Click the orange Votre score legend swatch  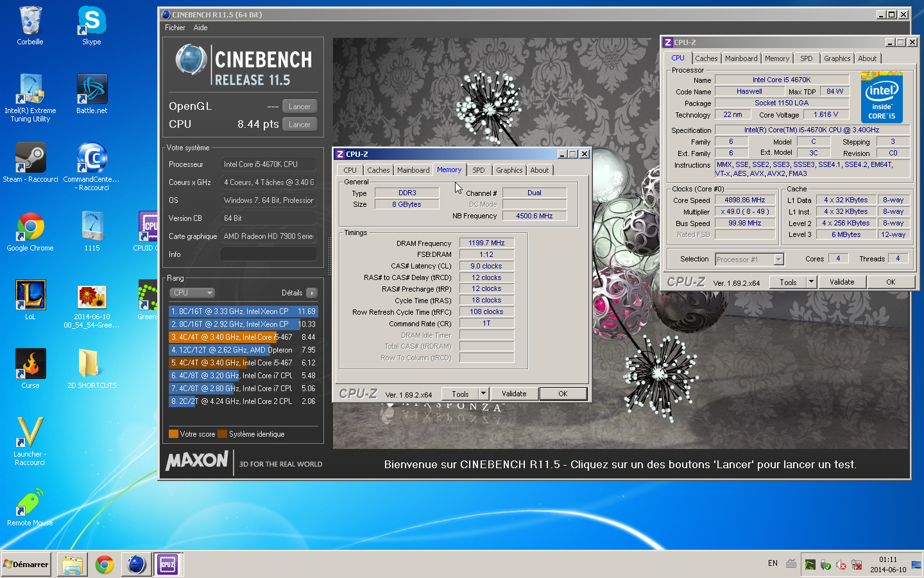point(173,434)
